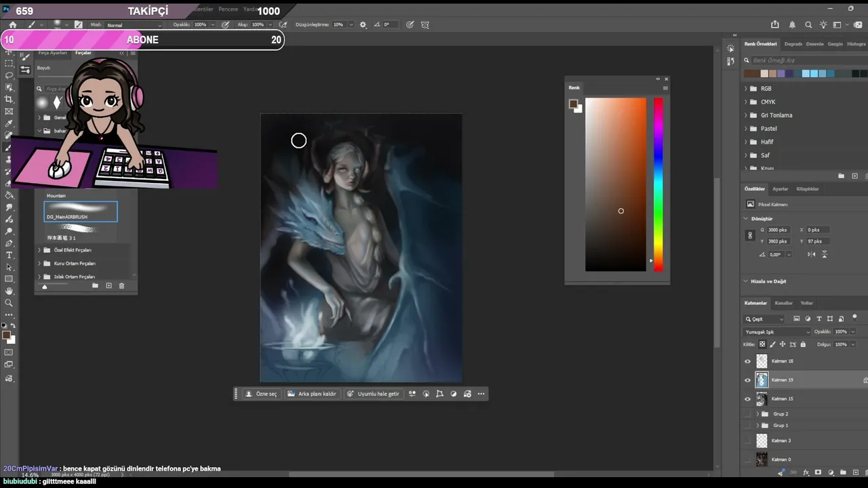868x488 pixels.
Task: Click the search magnifier in the top bar
Action: 808,25
